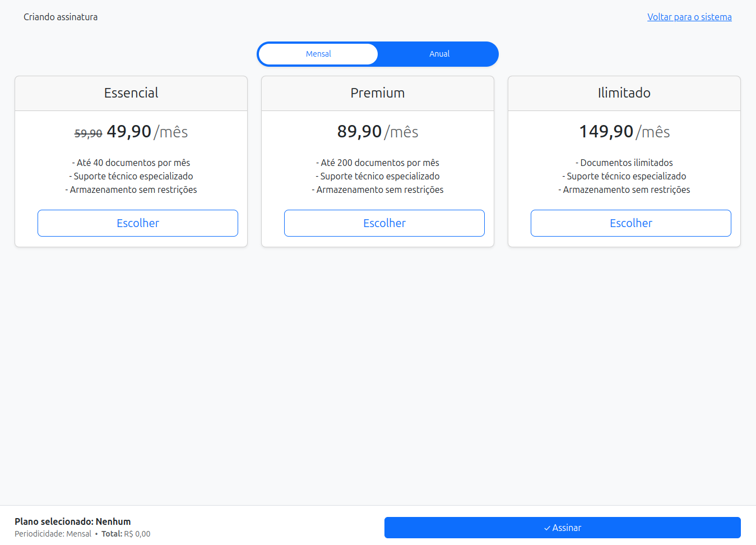
Task: Switch billing period to Mensal
Action: point(318,54)
